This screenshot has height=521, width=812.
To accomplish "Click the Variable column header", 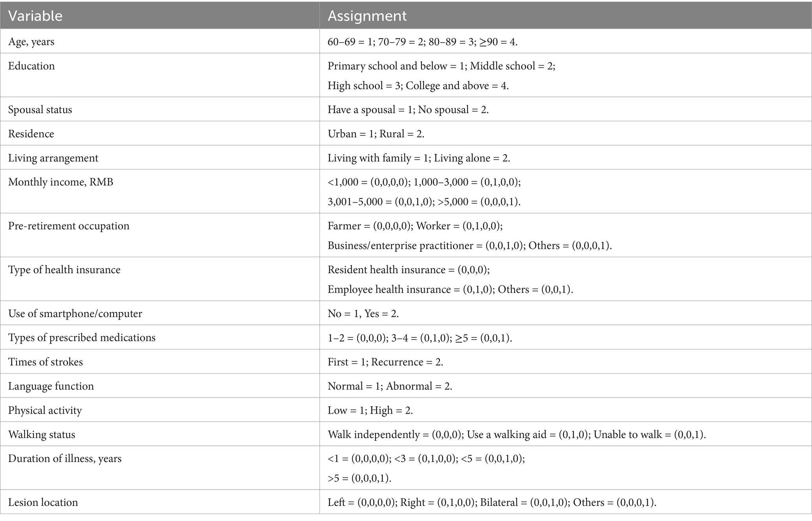I will [x=35, y=16].
